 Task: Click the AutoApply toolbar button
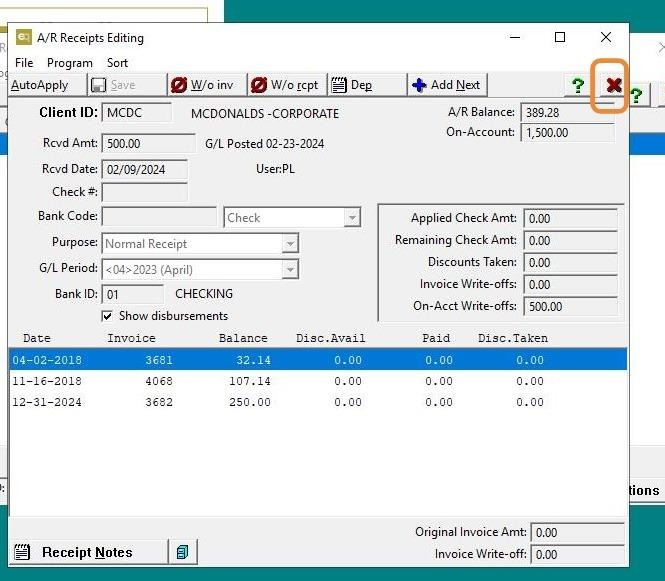click(x=48, y=85)
